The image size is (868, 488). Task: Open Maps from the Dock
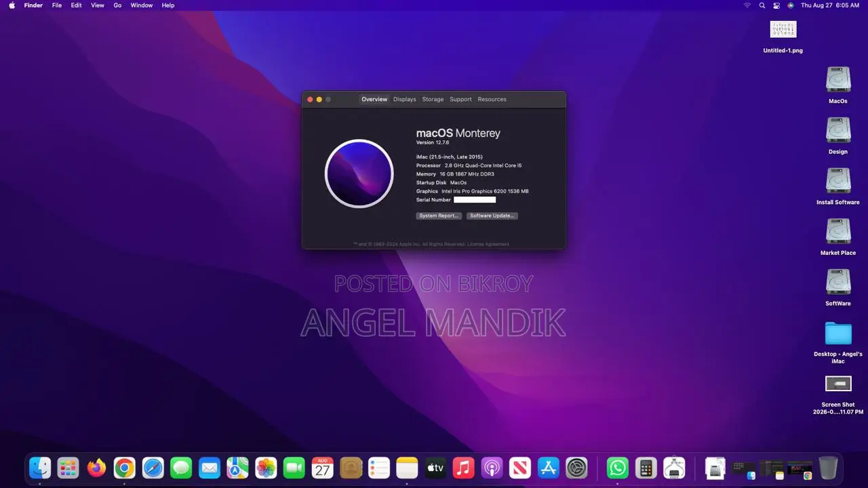pyautogui.click(x=237, y=468)
